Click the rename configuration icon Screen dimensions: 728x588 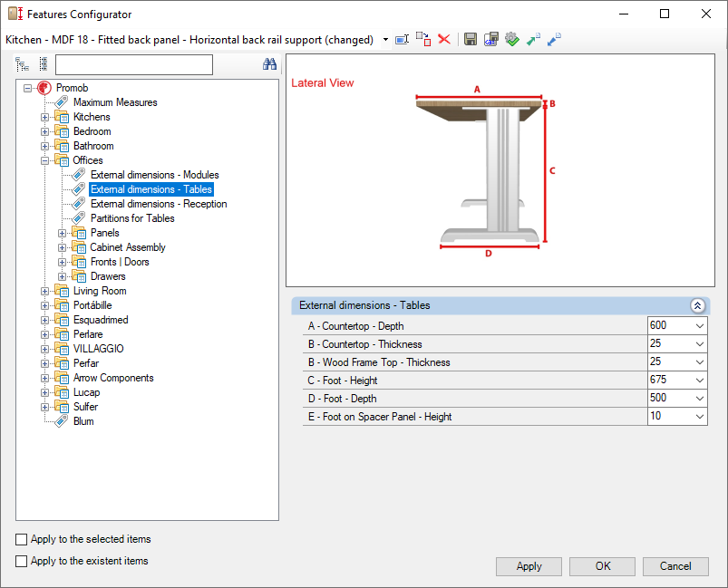tap(402, 40)
